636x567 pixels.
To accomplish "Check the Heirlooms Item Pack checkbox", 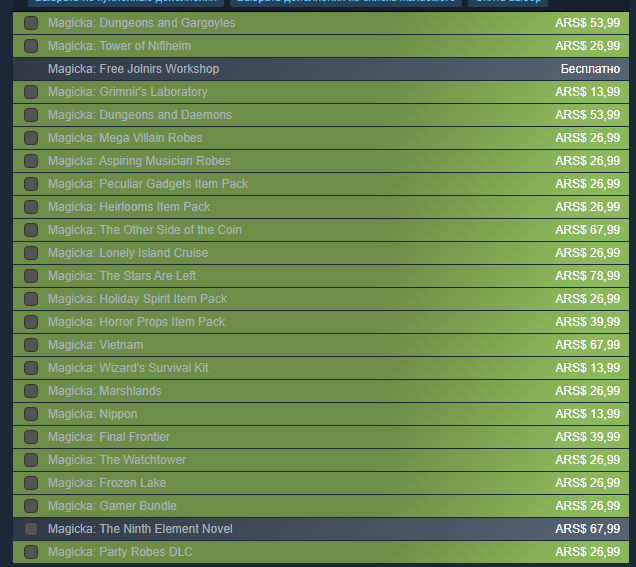I will (31, 207).
